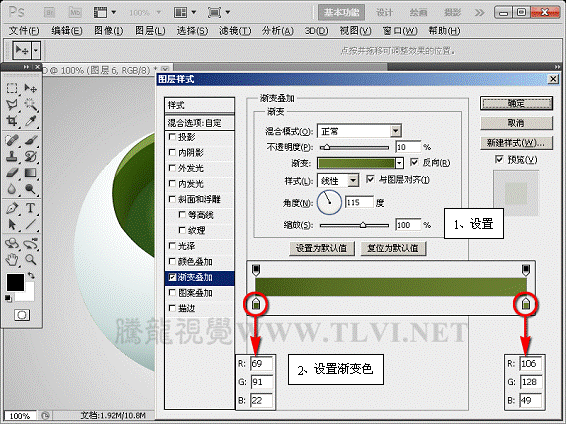The image size is (566, 424).
Task: Select the Type tool
Action: tap(31, 208)
